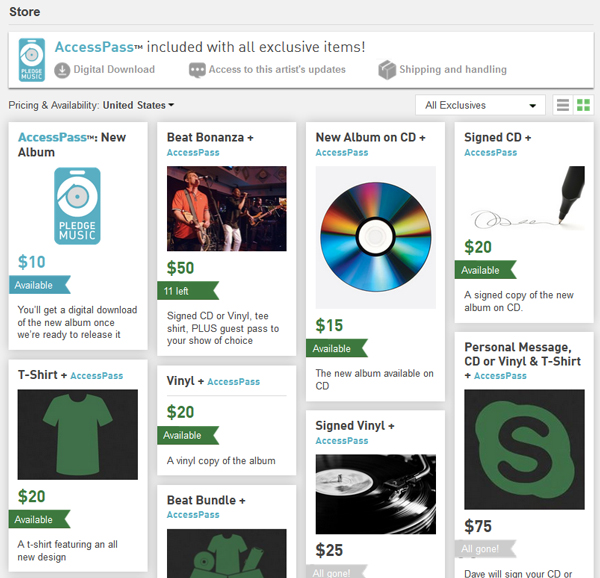Open the large Pledge Music badge image

[x=77, y=206]
